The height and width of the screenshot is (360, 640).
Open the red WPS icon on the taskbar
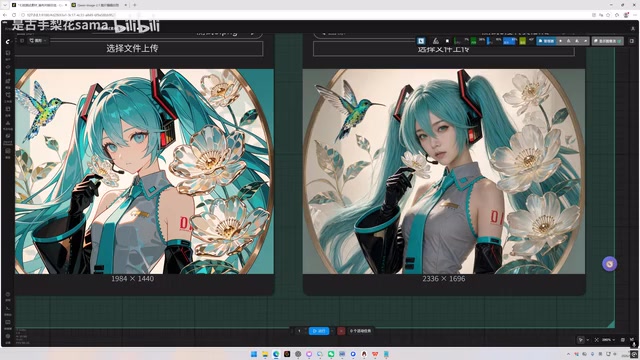point(375,354)
